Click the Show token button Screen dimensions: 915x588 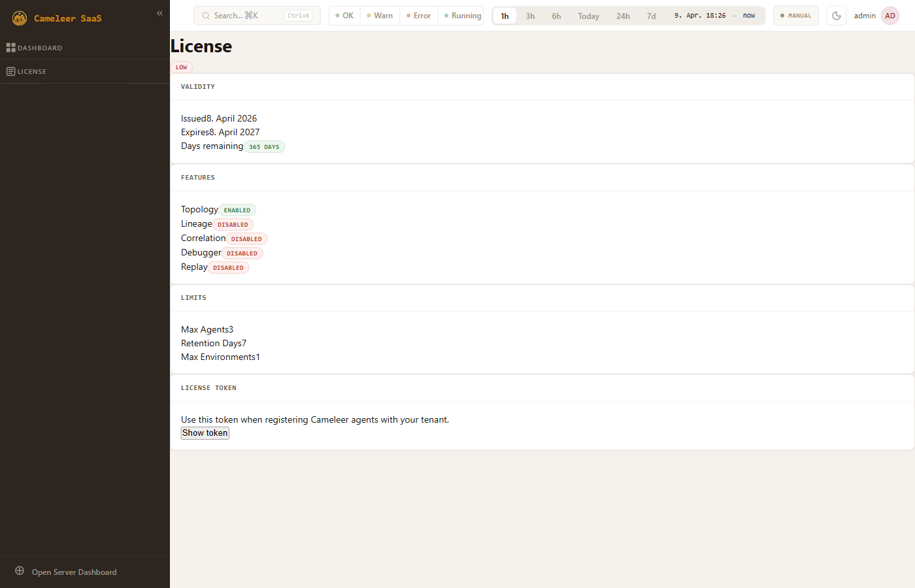coord(205,433)
